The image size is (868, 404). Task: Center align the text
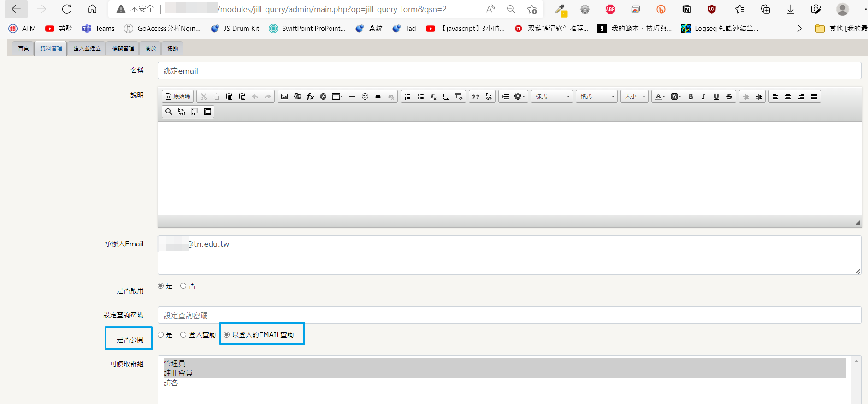click(788, 96)
